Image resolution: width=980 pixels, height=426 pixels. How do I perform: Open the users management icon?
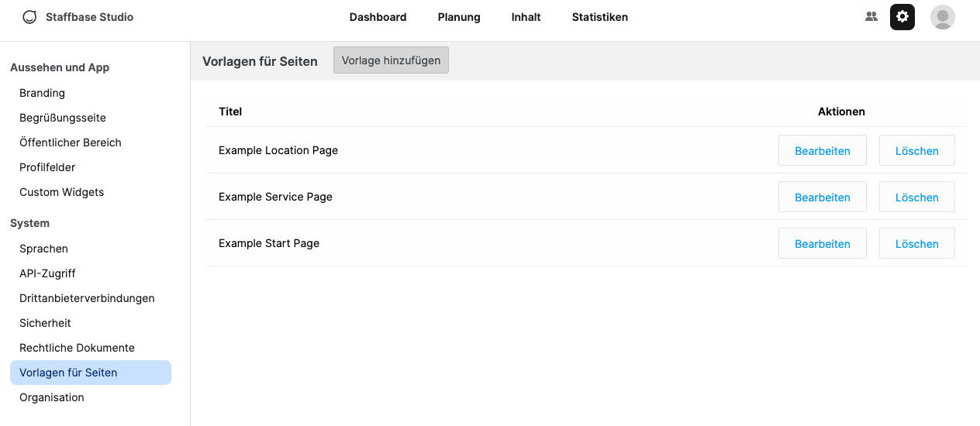pos(871,17)
